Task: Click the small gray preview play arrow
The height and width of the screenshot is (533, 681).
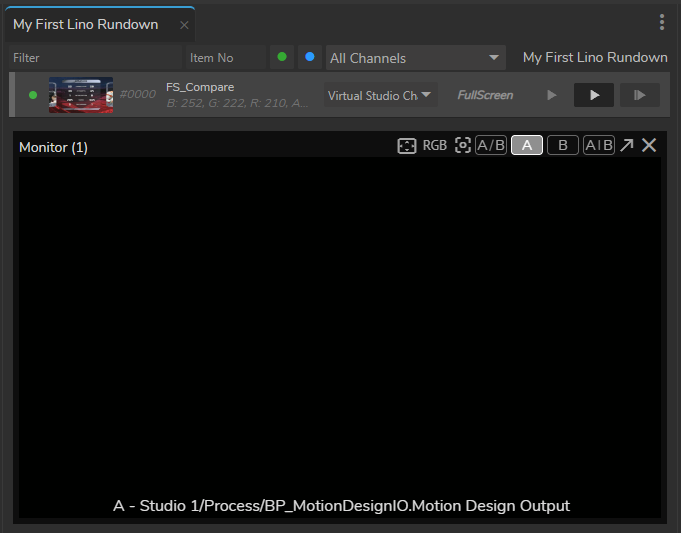Action: click(x=551, y=95)
